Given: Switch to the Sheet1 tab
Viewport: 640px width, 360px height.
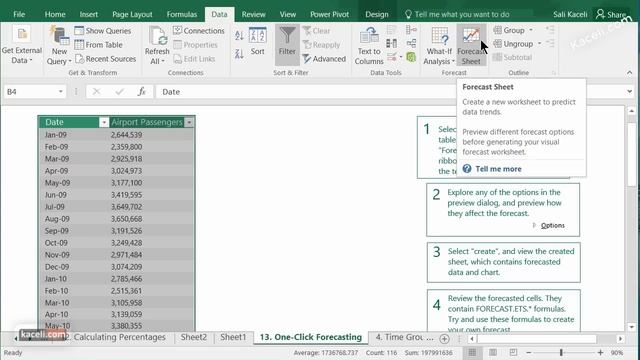Looking at the screenshot, I should tap(233, 337).
